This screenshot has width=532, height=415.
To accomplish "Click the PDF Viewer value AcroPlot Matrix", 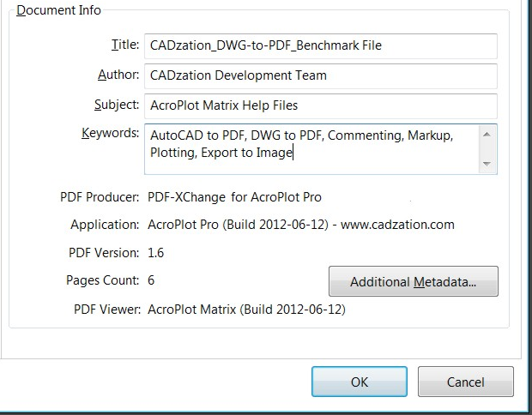I will (x=246, y=310).
